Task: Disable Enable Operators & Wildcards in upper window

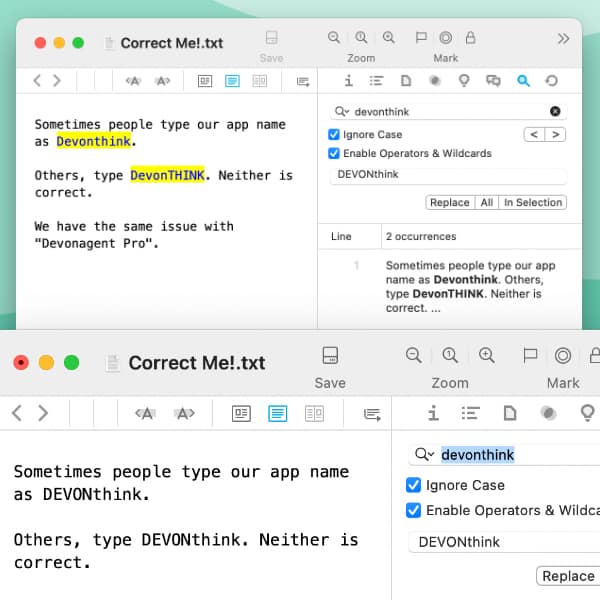Action: click(x=334, y=153)
